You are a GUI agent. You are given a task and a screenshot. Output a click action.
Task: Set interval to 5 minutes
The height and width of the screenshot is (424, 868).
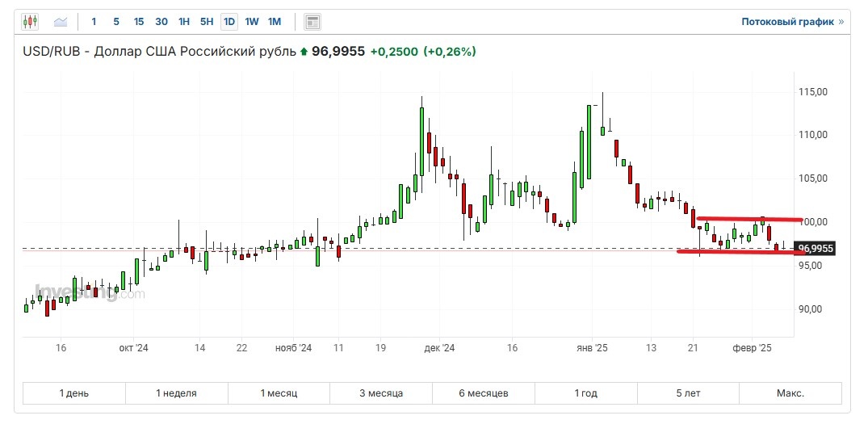click(x=115, y=22)
